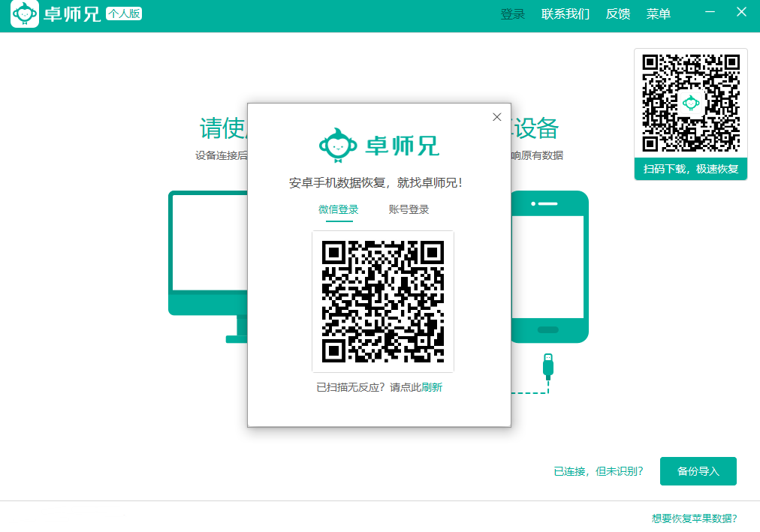Click the 刷新 link under the QR code
The height and width of the screenshot is (532, 760).
coord(432,388)
